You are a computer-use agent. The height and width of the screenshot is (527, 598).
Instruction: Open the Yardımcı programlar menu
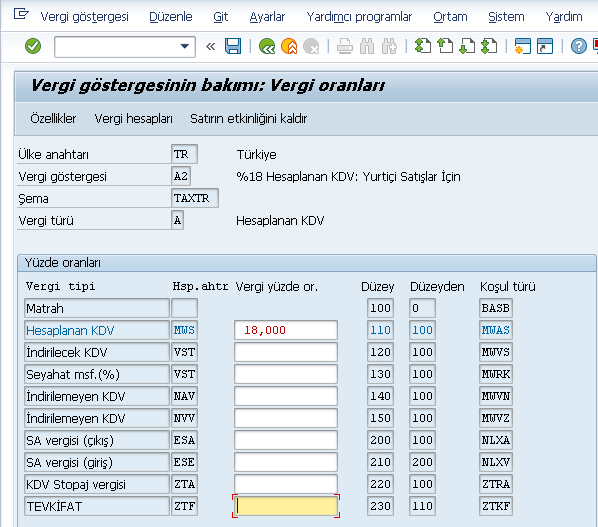coord(359,17)
